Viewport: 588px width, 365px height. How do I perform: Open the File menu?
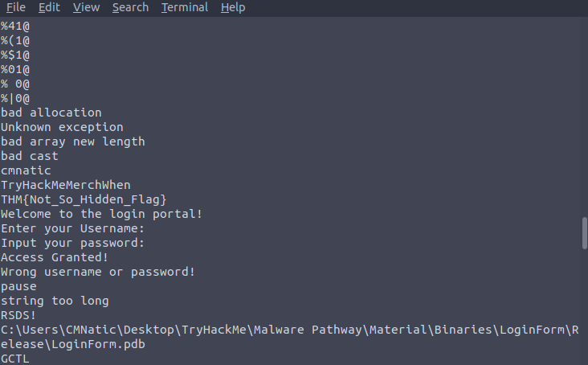pyautogui.click(x=16, y=7)
